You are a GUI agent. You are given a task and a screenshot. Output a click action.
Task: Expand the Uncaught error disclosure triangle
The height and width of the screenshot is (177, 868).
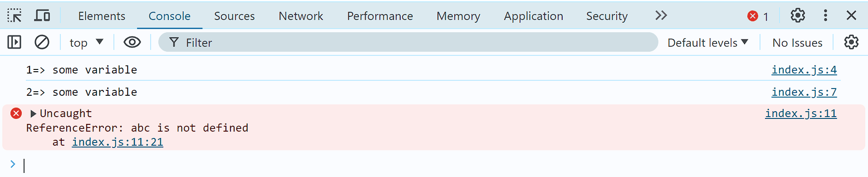[33, 113]
